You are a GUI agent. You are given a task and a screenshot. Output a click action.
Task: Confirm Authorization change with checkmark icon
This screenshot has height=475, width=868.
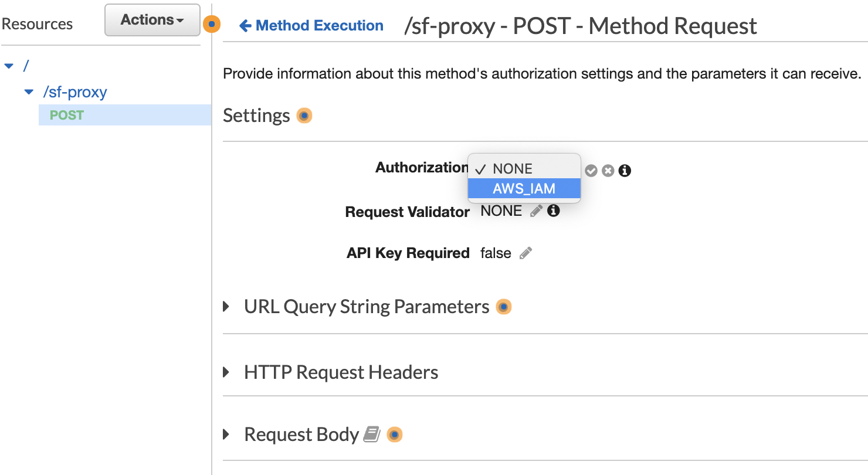click(591, 171)
